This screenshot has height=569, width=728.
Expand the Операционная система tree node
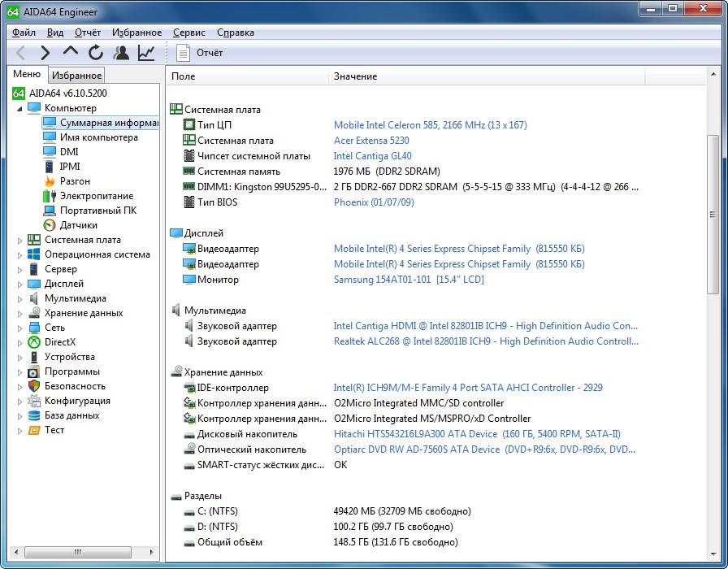point(19,255)
